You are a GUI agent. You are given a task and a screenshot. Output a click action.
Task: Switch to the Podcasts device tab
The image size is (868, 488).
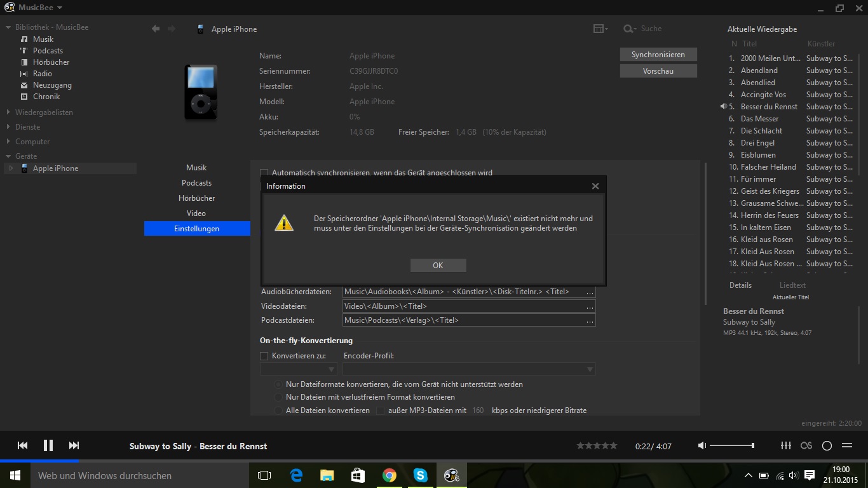click(196, 183)
